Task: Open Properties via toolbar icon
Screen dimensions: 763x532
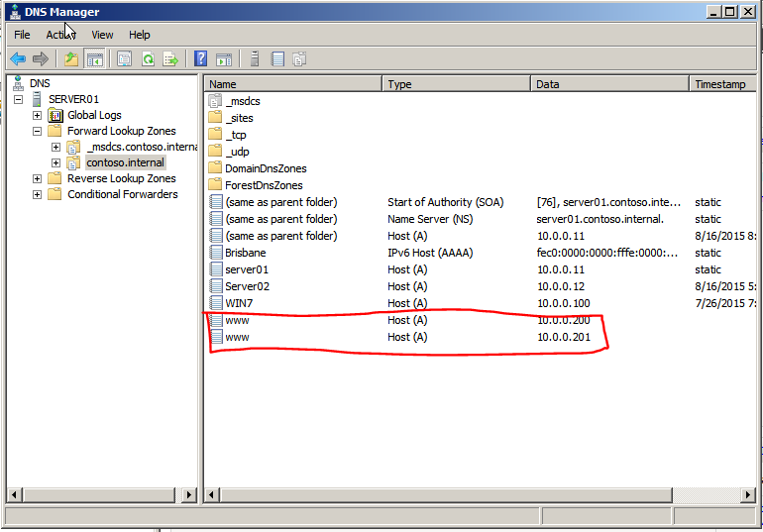Action: tap(125, 59)
